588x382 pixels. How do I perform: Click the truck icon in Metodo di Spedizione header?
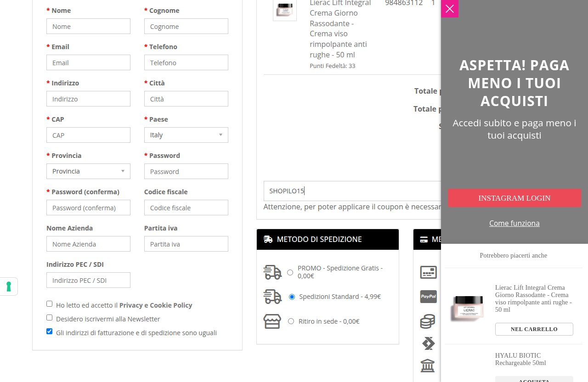click(268, 239)
